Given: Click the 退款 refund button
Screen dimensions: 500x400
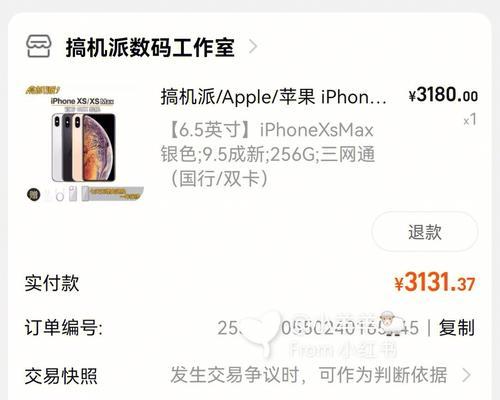Looking at the screenshot, I should 425,232.
